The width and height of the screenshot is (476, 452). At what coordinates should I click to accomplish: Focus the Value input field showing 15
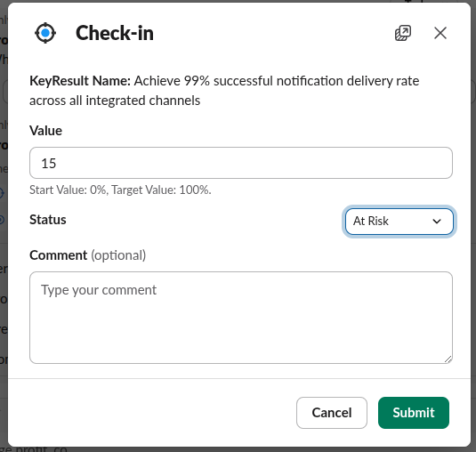pos(241,163)
